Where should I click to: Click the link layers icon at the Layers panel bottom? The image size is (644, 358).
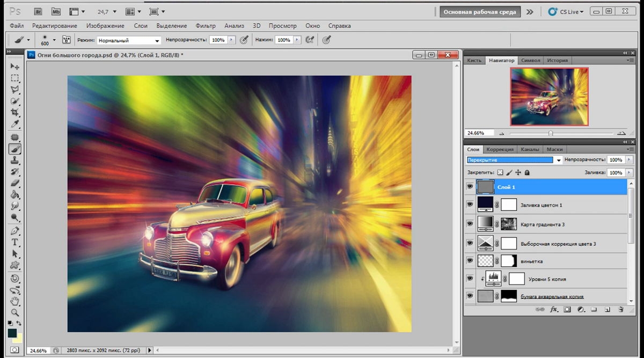(540, 310)
